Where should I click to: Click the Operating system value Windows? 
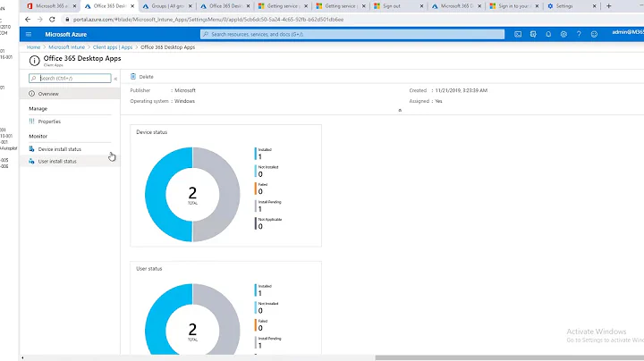click(x=184, y=101)
